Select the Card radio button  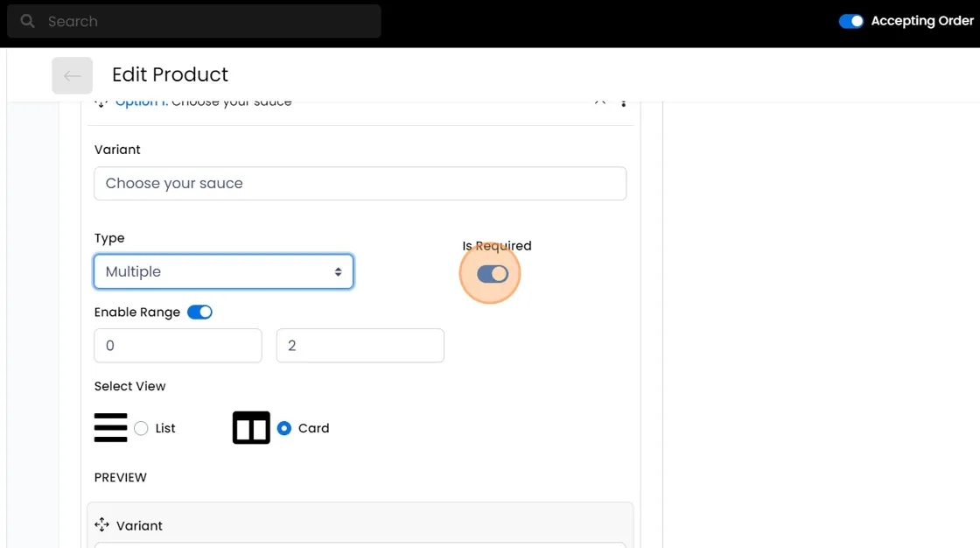click(x=283, y=428)
